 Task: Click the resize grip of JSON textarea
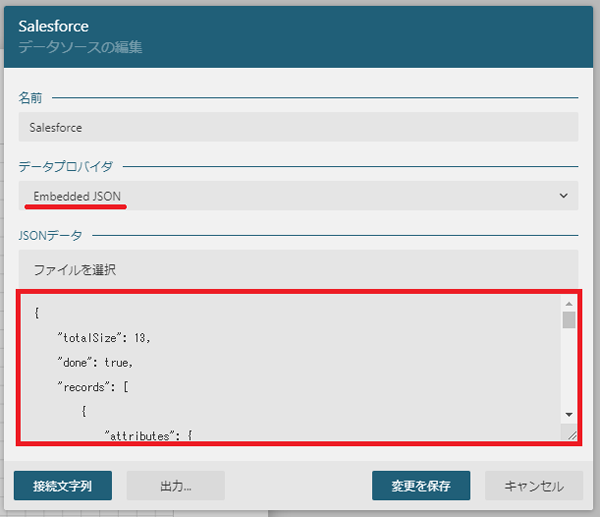point(571,434)
